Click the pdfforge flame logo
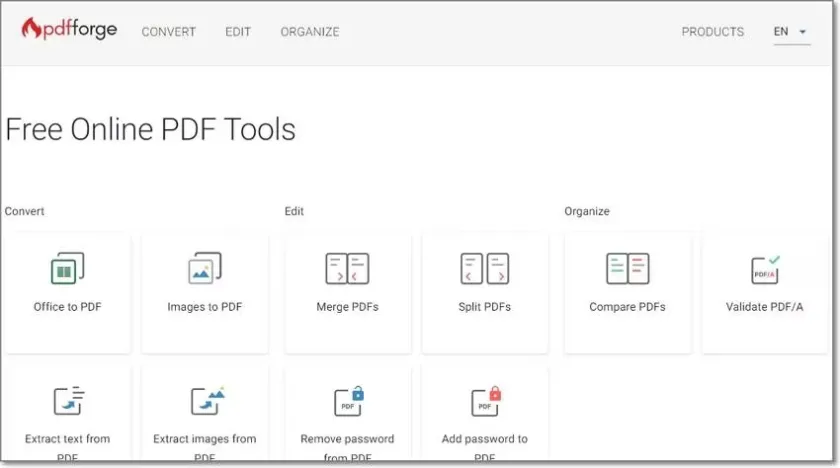The image size is (840, 468). [x=31, y=29]
